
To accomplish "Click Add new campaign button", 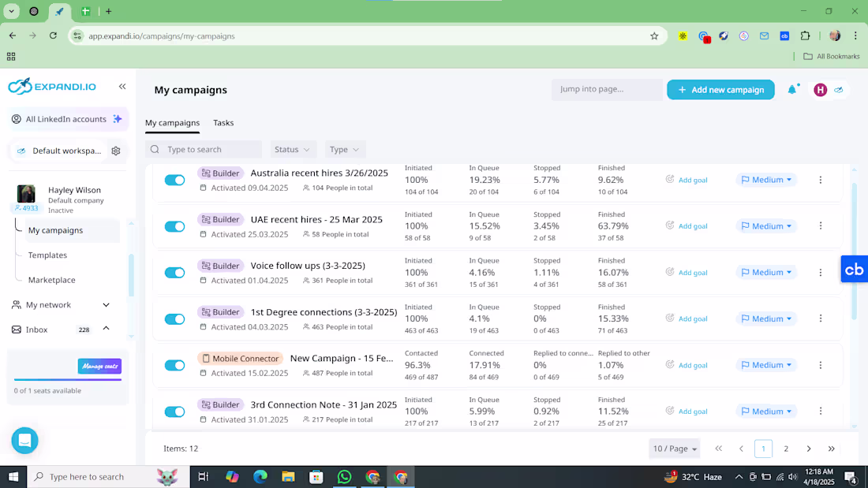I will point(720,90).
